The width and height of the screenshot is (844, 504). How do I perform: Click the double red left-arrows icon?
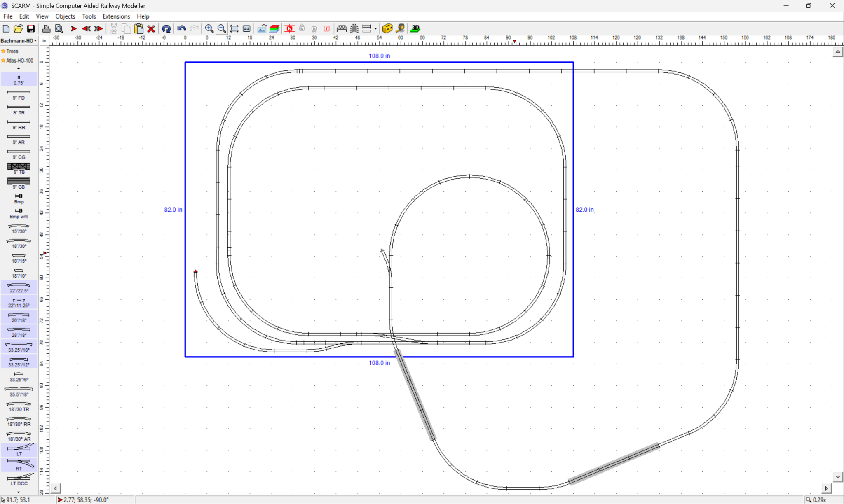pos(86,28)
